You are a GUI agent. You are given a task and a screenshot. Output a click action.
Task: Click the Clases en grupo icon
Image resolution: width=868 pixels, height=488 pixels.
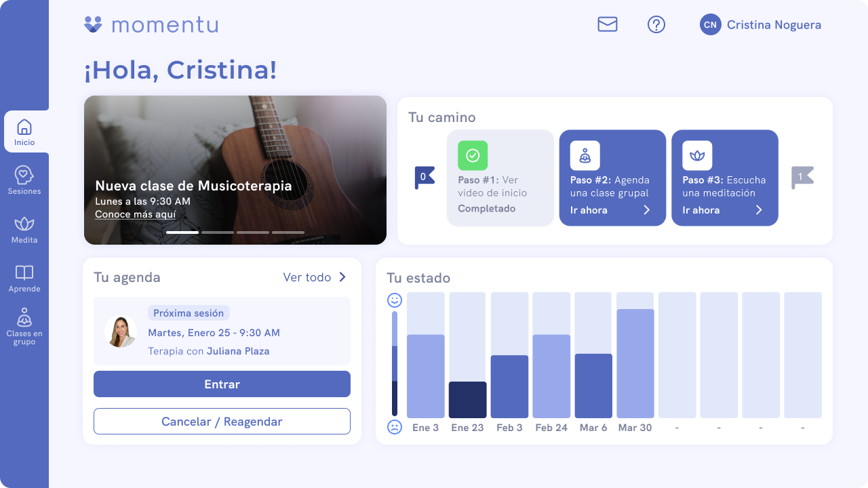pos(24,319)
